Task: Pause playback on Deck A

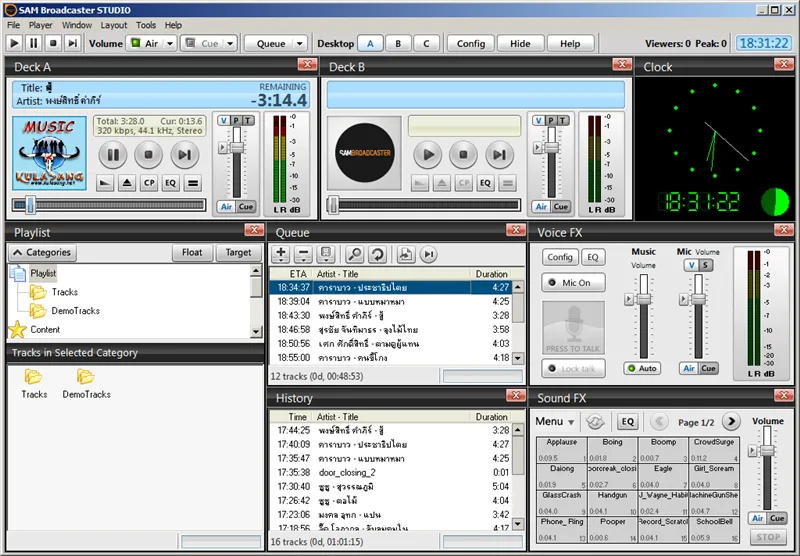Action: click(x=113, y=154)
